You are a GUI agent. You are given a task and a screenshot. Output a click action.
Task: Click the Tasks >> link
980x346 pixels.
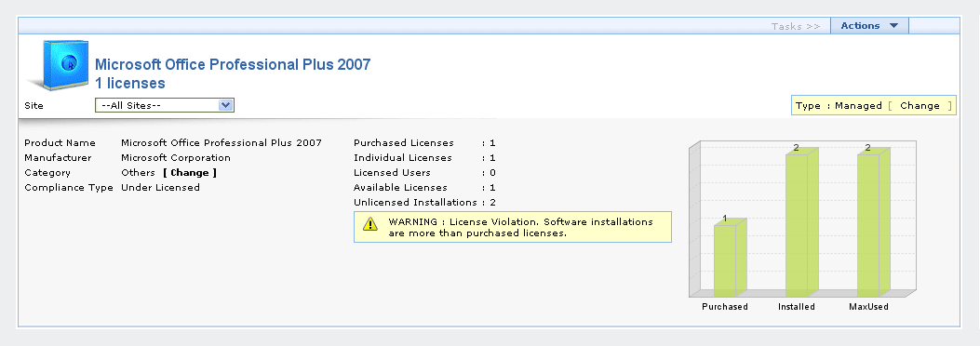[x=796, y=26]
